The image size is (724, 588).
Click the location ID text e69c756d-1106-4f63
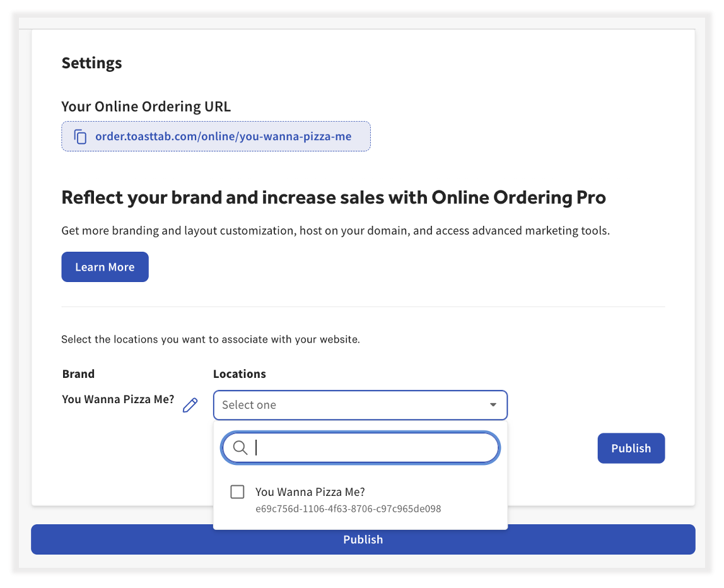[x=347, y=509]
